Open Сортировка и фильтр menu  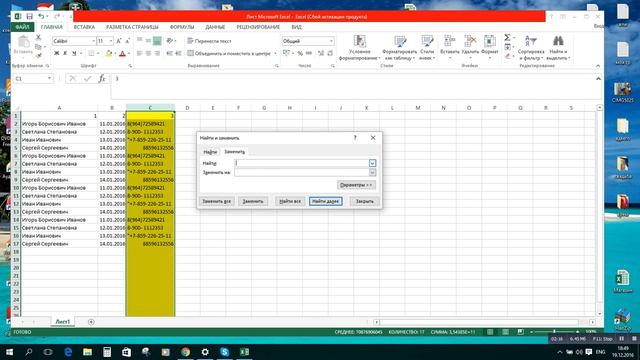(x=531, y=47)
